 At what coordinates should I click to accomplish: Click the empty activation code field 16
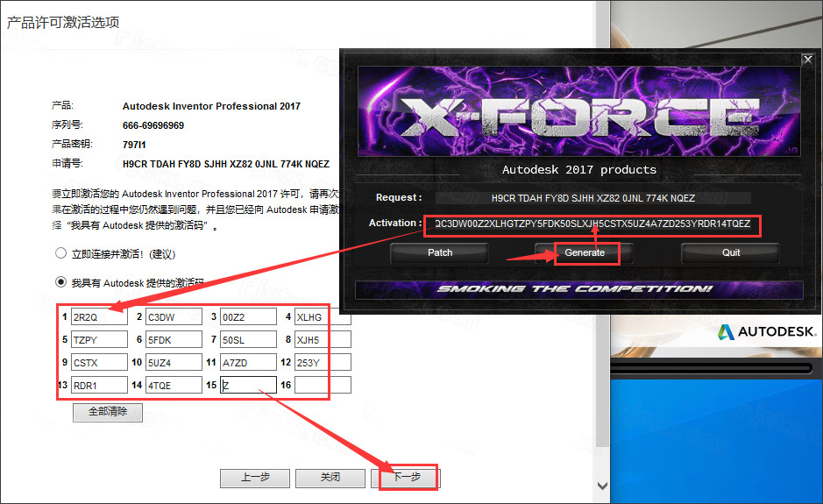pos(323,385)
